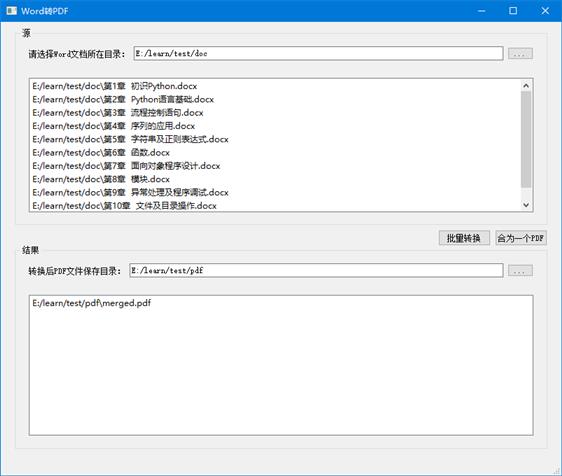
Task: Minimize the Word转PDF window
Action: 481,11
